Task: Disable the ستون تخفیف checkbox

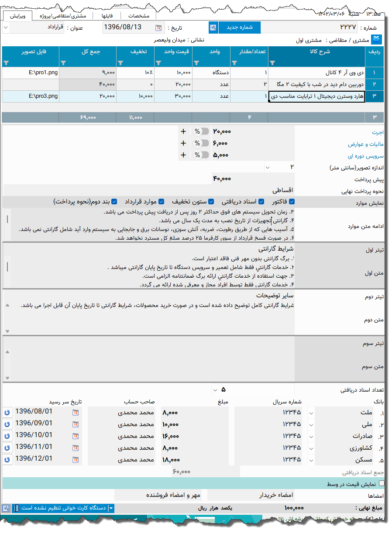Action: [211, 201]
